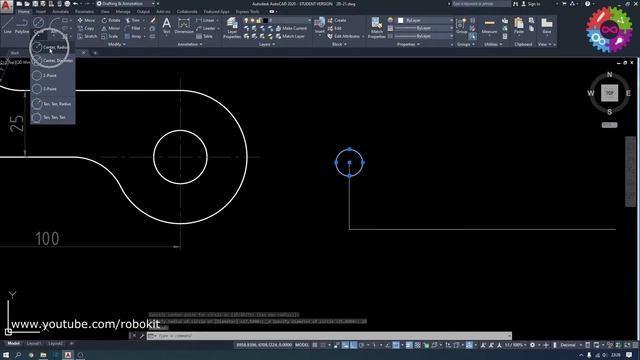Toggle MODEL space status button

302,345
